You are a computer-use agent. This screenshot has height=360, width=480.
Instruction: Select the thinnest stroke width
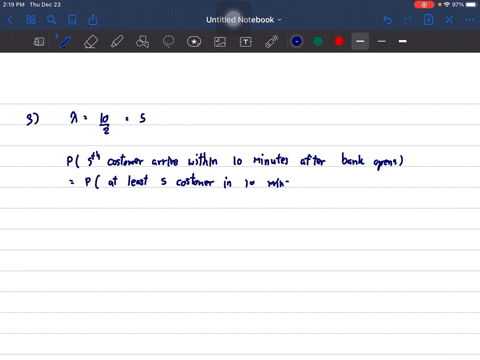pyautogui.click(x=360, y=41)
